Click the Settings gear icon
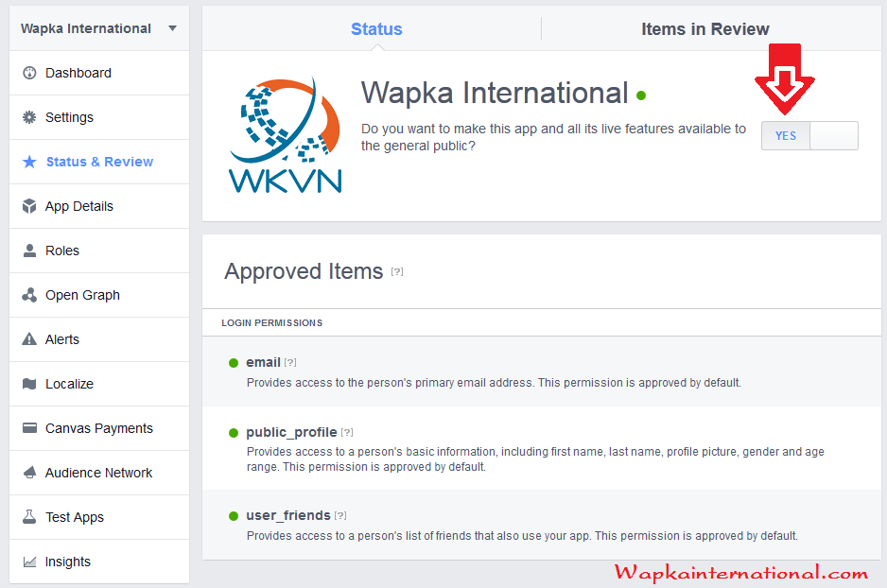 click(x=29, y=117)
